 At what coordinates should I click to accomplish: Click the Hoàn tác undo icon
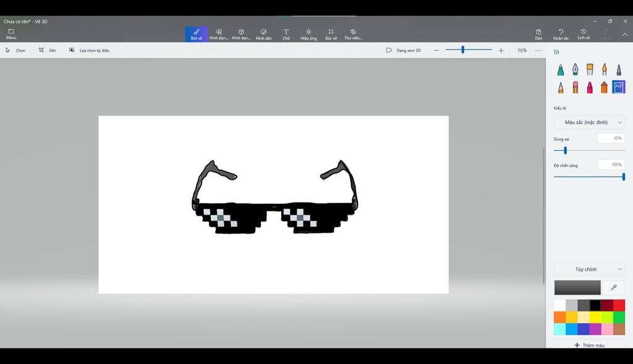click(x=561, y=35)
